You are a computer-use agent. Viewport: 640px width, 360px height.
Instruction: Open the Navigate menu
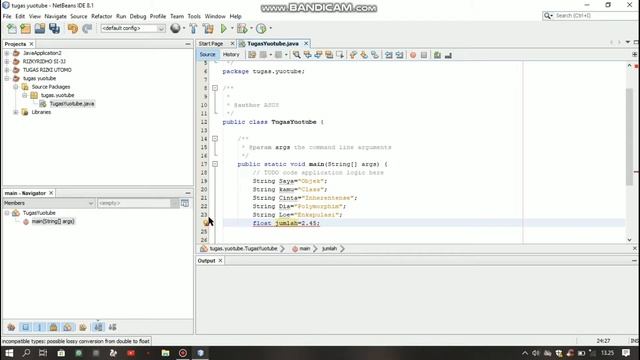pos(56,16)
